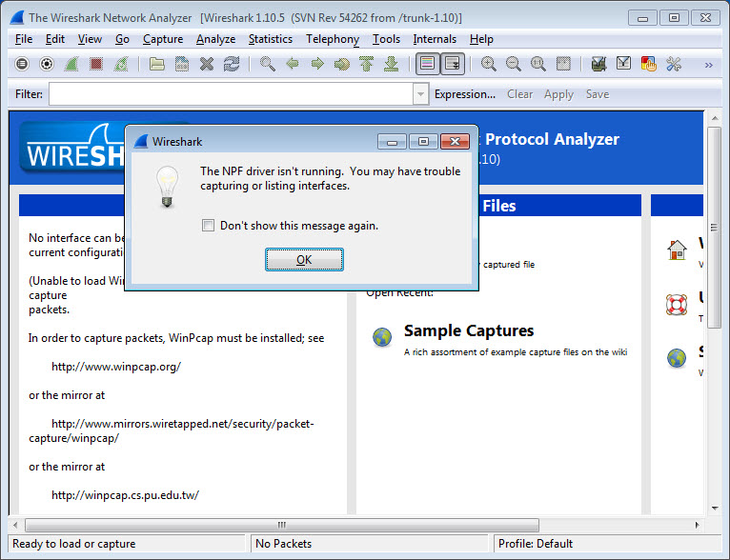Jump to the last packet icon

point(391,64)
